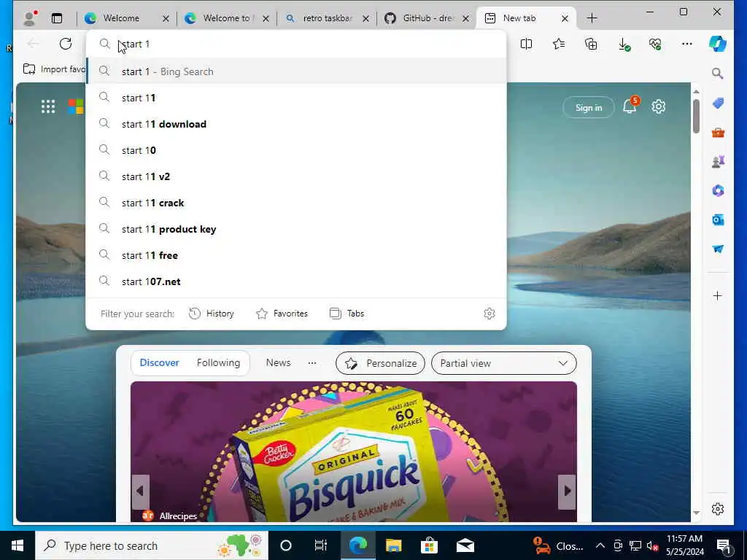Close the New tab tab
The width and height of the screenshot is (747, 560).
pyautogui.click(x=565, y=18)
